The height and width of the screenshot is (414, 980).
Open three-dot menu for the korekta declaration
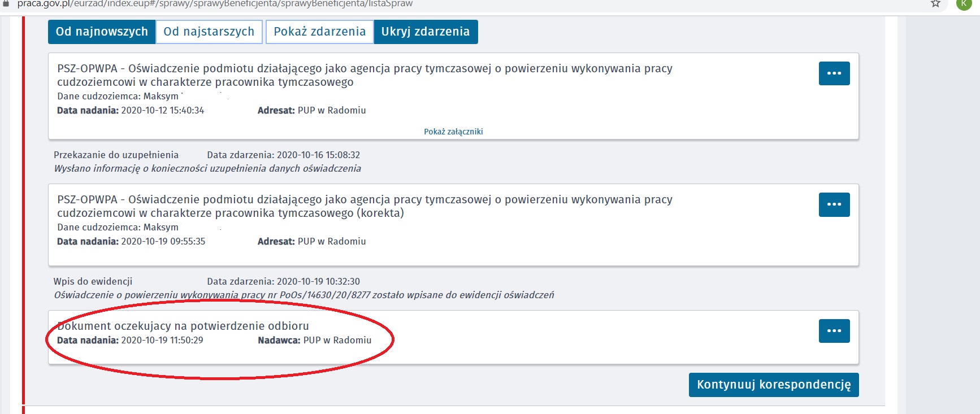click(x=834, y=204)
